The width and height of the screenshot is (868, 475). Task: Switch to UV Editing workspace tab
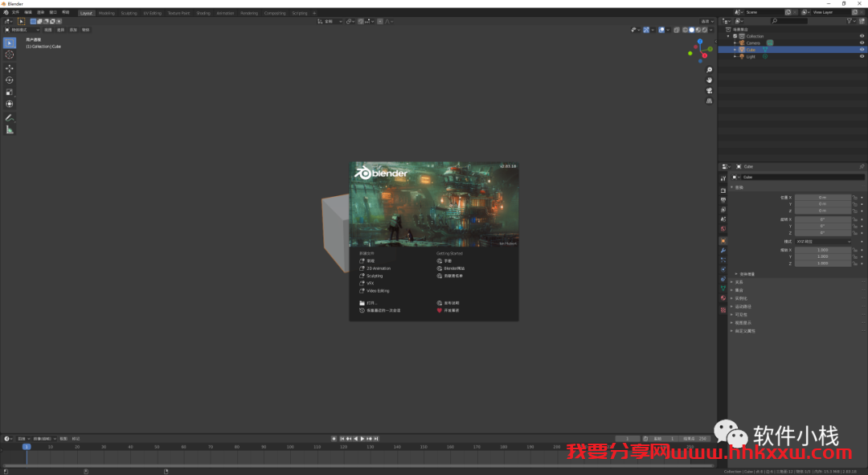pos(152,13)
